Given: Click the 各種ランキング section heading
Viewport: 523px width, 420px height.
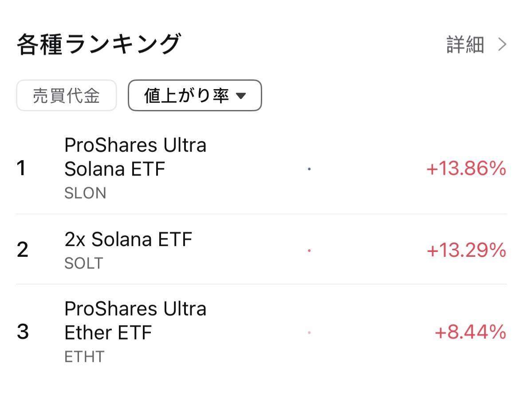Looking at the screenshot, I should click(x=99, y=44).
